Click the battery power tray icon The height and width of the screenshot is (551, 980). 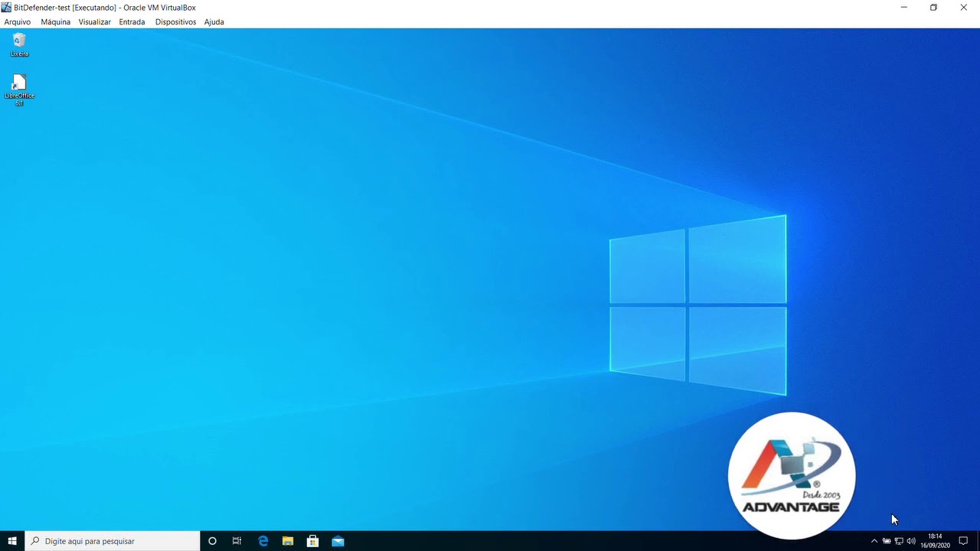click(x=887, y=541)
